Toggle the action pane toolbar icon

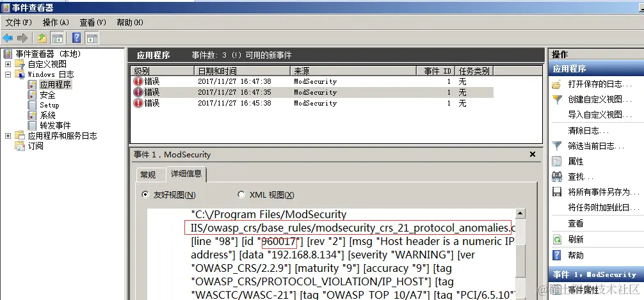click(x=92, y=38)
